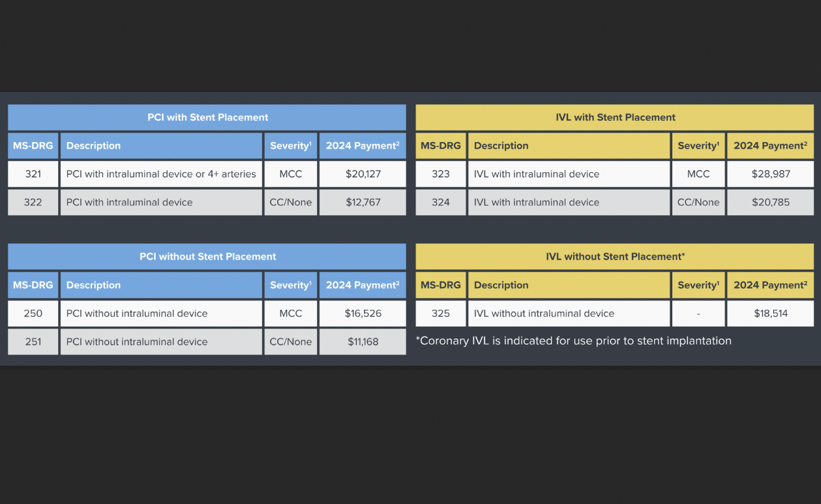Click the $28,987 payment amount

point(771,174)
